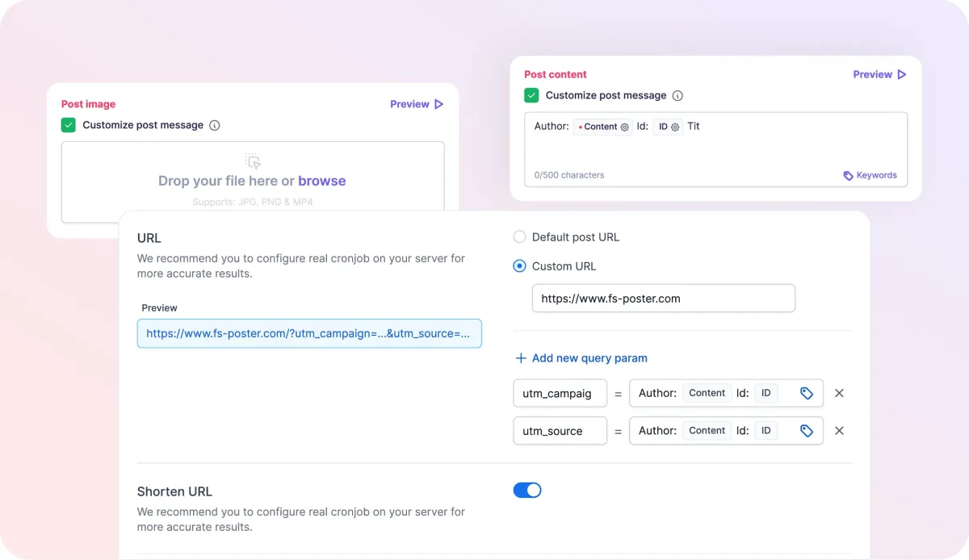
Task: Click the ID tag in utm_campaig value
Action: 766,393
